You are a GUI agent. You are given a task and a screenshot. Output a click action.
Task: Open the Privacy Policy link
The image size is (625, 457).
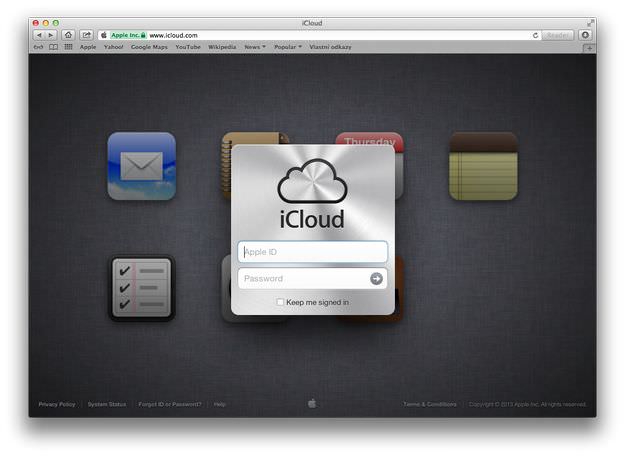(x=57, y=404)
